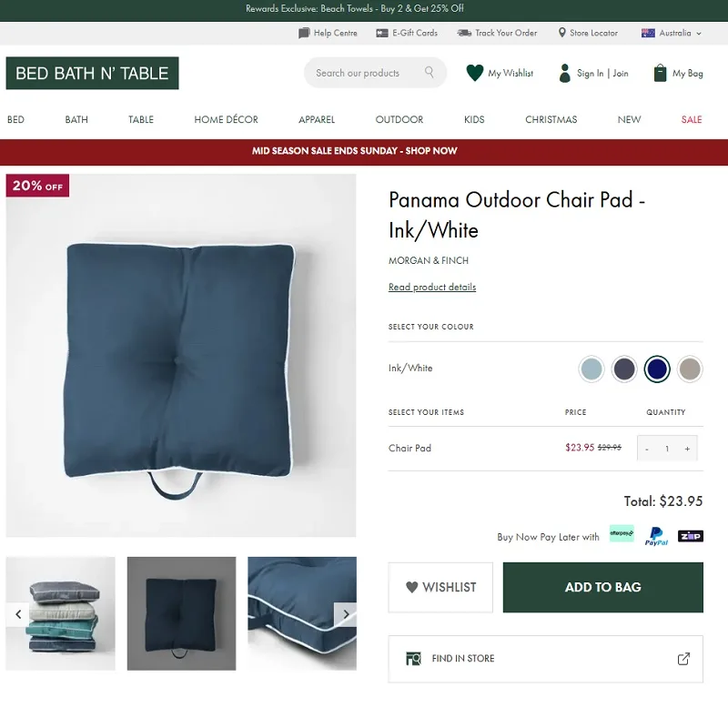
Task: Click the Store Locator pin icon
Action: [562, 33]
